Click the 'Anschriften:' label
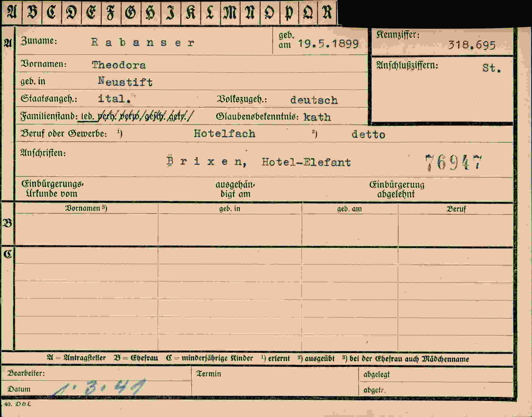The image size is (532, 417). pyautogui.click(x=43, y=153)
